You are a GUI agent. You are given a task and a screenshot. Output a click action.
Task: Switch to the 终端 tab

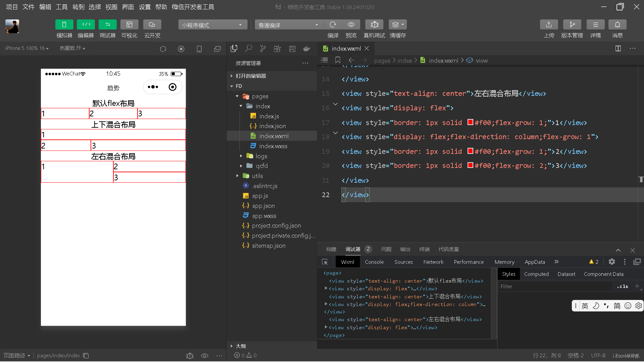click(424, 249)
